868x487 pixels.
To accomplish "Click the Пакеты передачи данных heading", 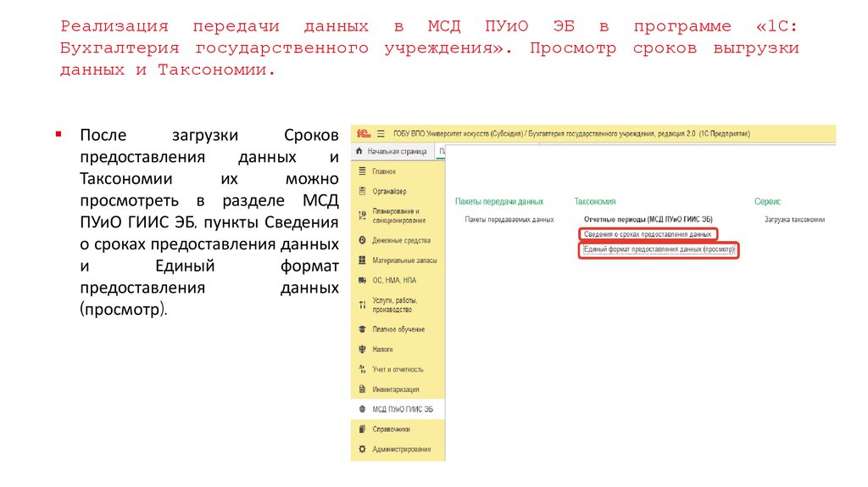I will tap(499, 202).
